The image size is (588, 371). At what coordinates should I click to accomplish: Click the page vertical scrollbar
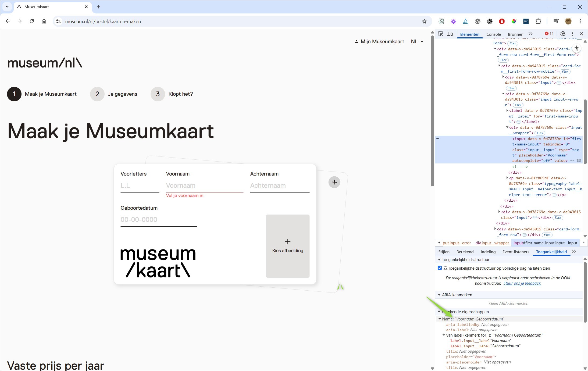[x=432, y=111]
